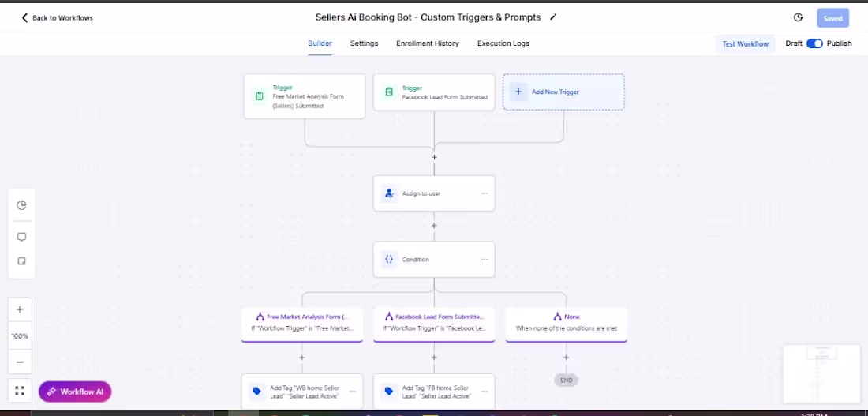Open Condition node options menu
The image size is (868, 416).
pyautogui.click(x=485, y=259)
